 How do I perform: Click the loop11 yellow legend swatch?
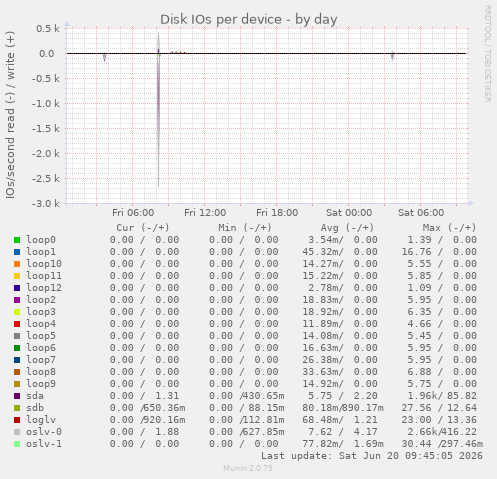tap(17, 276)
